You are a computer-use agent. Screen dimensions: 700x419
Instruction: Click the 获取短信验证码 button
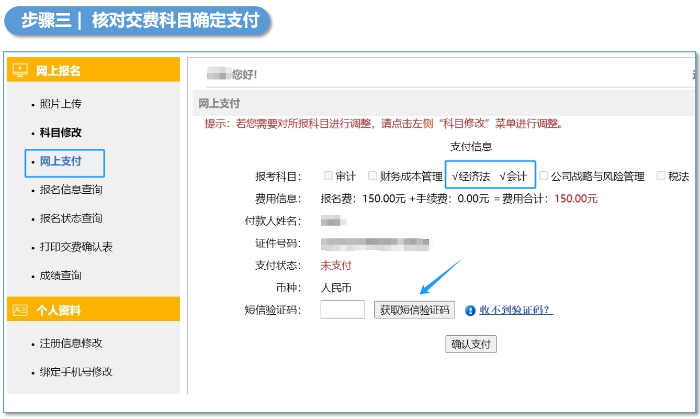[x=414, y=310]
